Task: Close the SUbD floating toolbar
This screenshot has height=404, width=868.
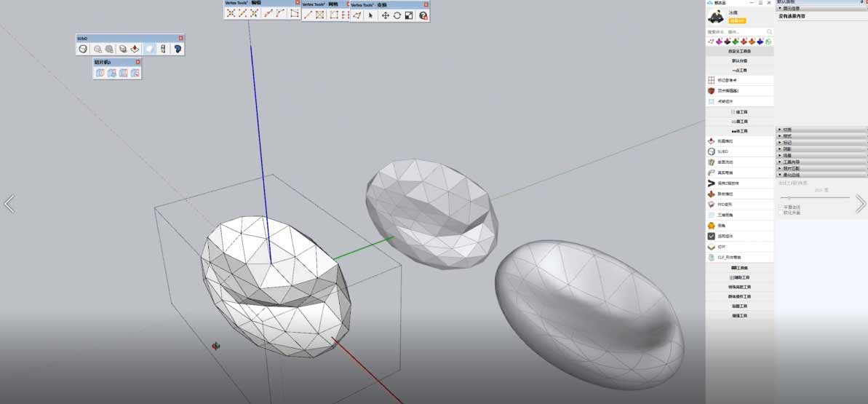Action: pyautogui.click(x=181, y=38)
